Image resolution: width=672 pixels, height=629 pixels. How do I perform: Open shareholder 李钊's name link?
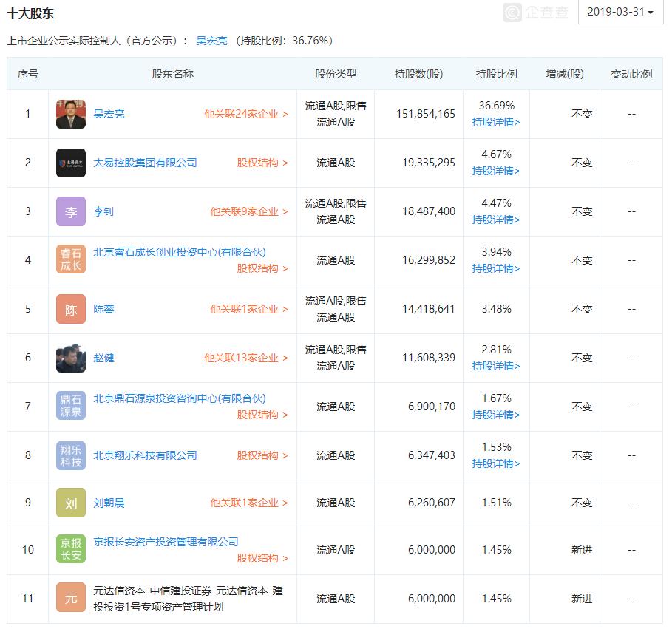pos(103,211)
